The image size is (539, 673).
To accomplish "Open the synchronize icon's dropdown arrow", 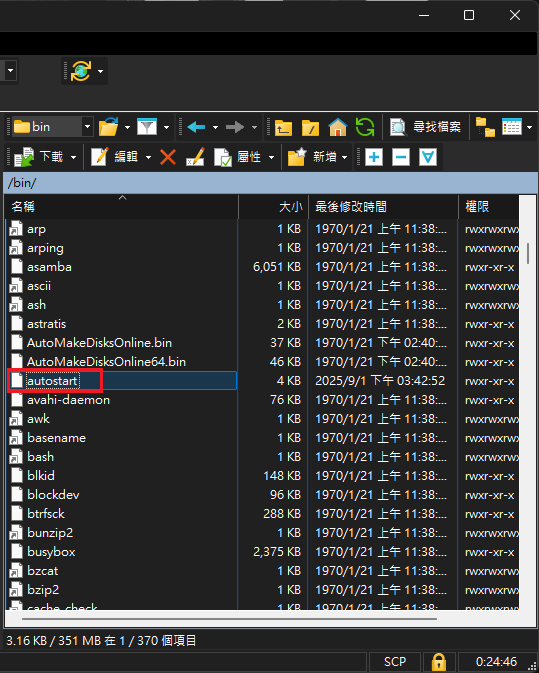I will point(100,71).
